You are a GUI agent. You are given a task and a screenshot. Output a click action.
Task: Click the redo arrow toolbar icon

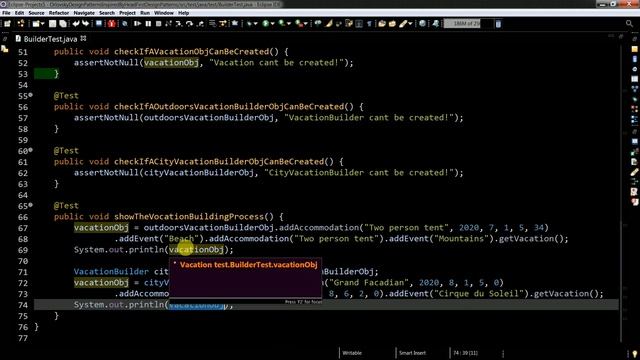[85, 24]
